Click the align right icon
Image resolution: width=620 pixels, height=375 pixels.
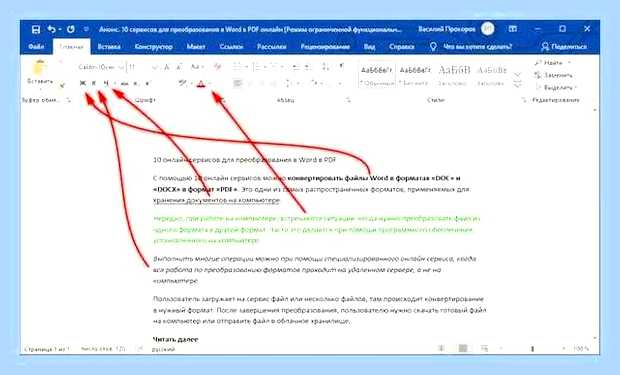pos(261,83)
